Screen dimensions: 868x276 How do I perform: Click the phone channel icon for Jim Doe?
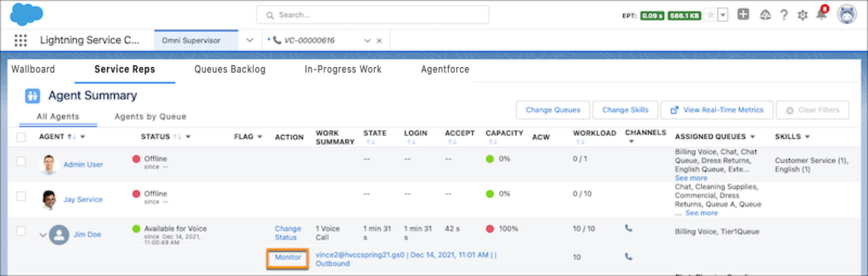click(x=629, y=228)
